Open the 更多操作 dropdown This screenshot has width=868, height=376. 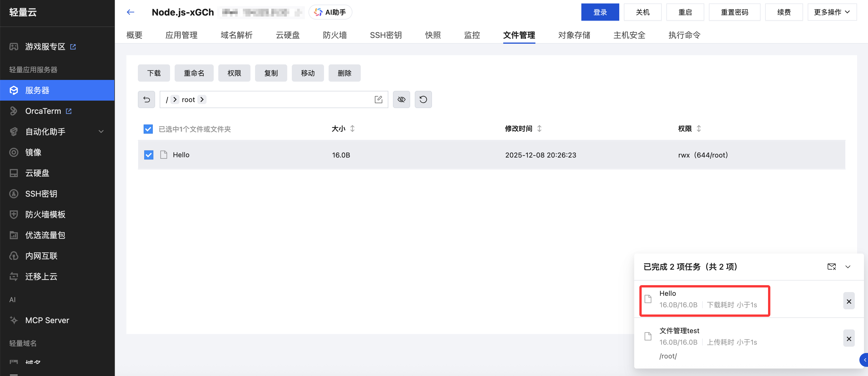pyautogui.click(x=832, y=12)
